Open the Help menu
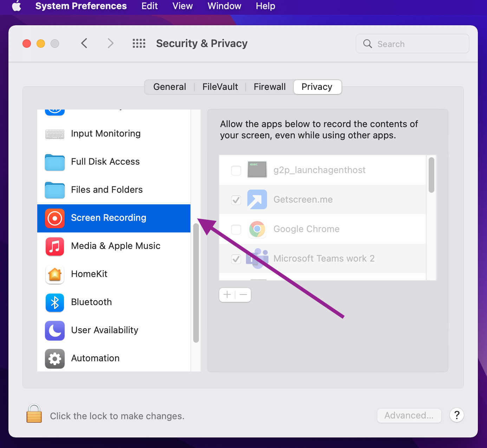487x448 pixels. point(265,6)
